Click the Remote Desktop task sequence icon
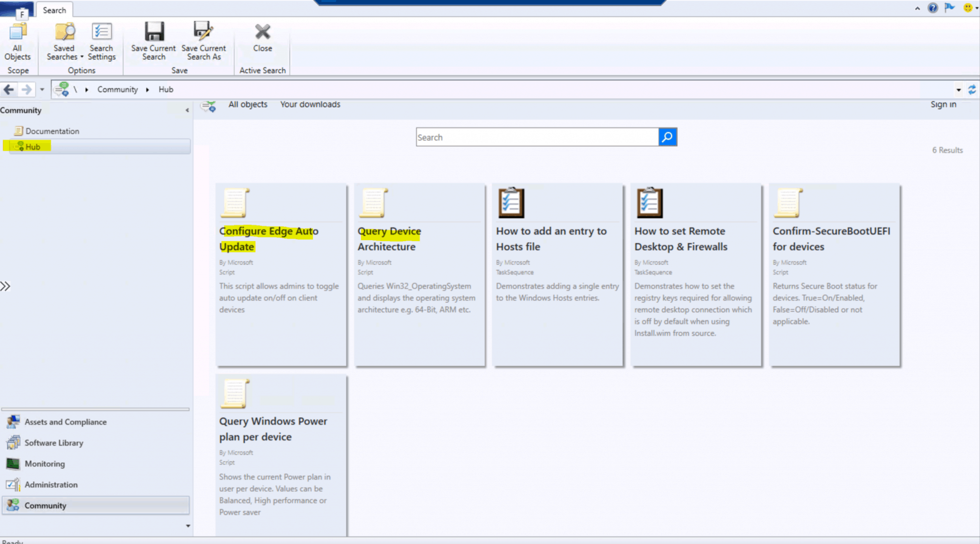980x544 pixels. 650,202
